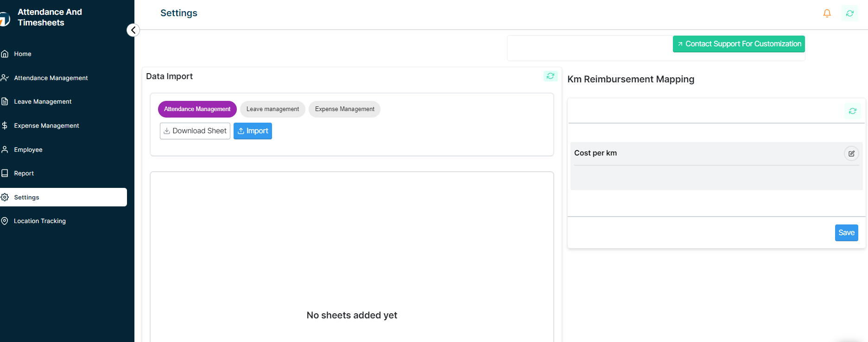Refresh the Km Reimbursement Mapping card

[852, 111]
